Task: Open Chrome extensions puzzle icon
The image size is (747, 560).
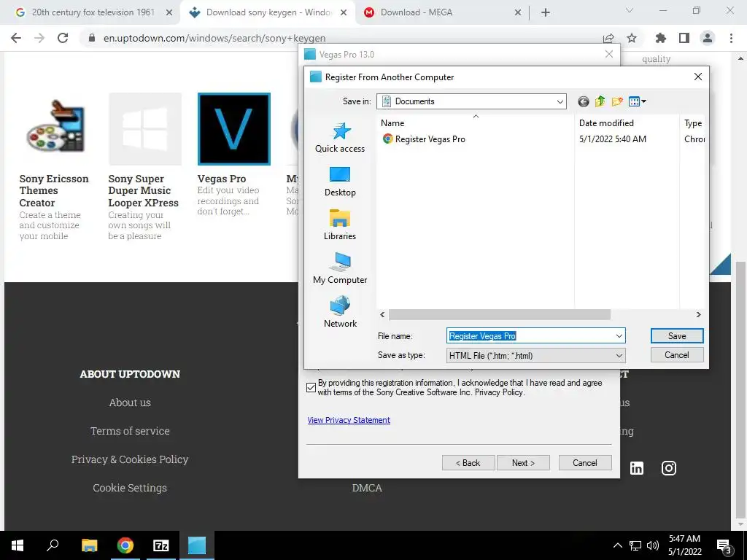Action: point(660,38)
